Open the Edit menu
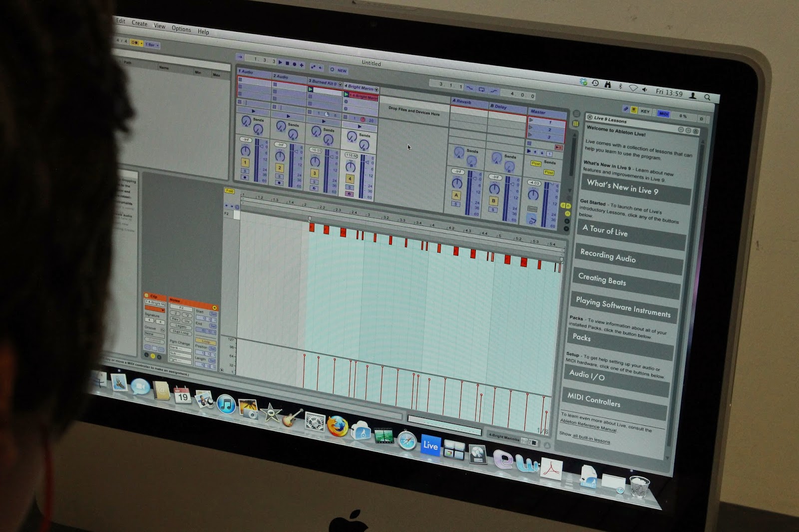This screenshot has width=799, height=532. tap(121, 20)
